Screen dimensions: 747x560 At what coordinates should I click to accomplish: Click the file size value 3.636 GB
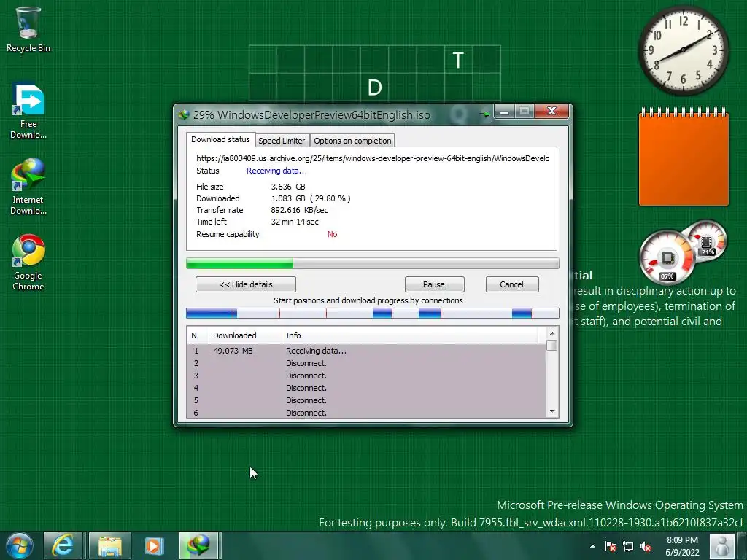tap(288, 187)
